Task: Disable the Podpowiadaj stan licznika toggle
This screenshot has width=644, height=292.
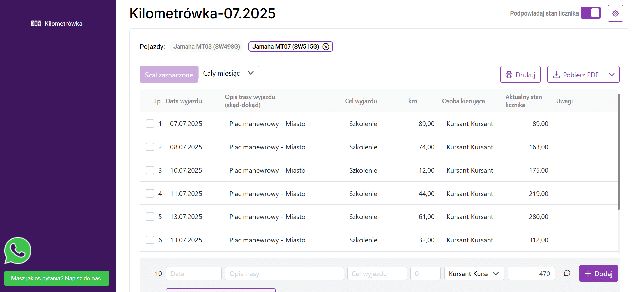Action: [590, 13]
